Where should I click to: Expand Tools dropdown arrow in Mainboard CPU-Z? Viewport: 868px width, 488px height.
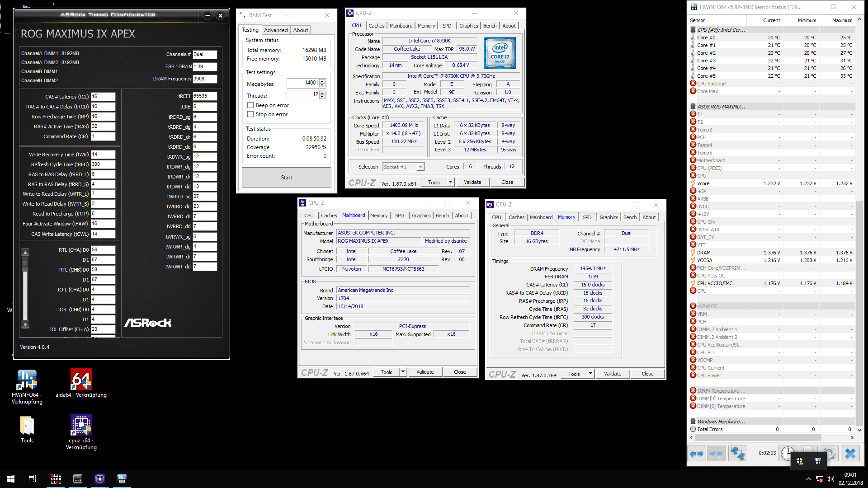click(403, 372)
